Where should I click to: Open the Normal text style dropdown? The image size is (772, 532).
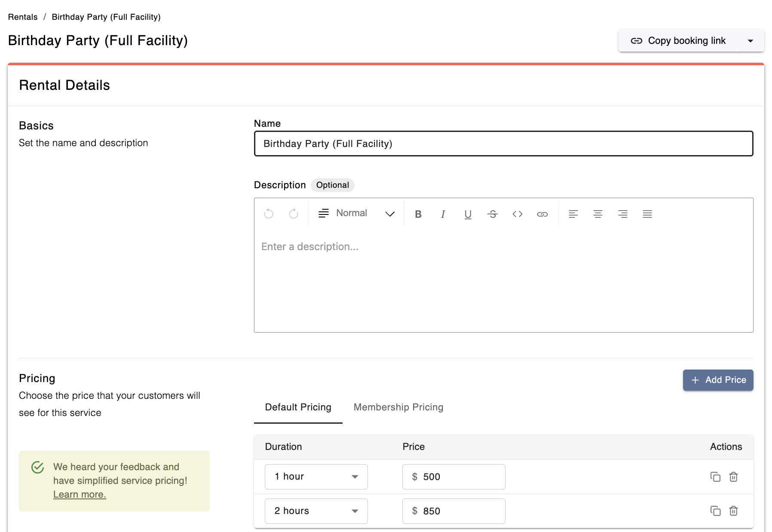[x=356, y=214]
